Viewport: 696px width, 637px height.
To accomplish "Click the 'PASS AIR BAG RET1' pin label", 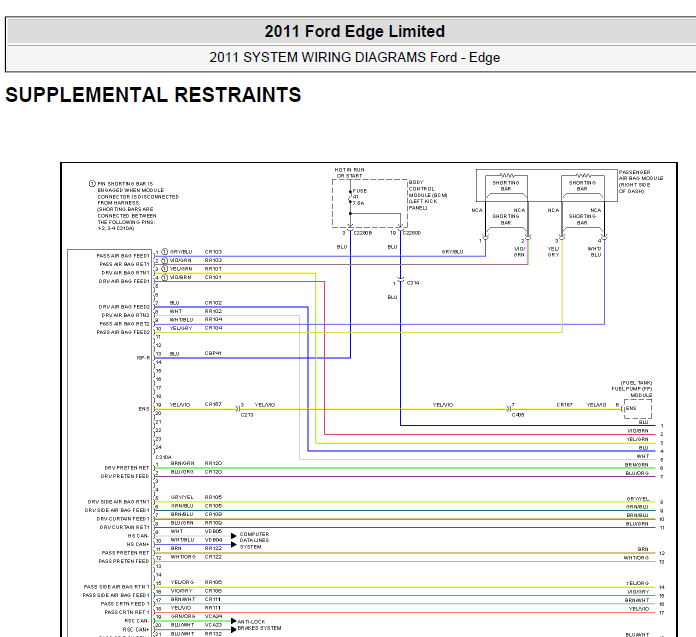I will pyautogui.click(x=125, y=264).
